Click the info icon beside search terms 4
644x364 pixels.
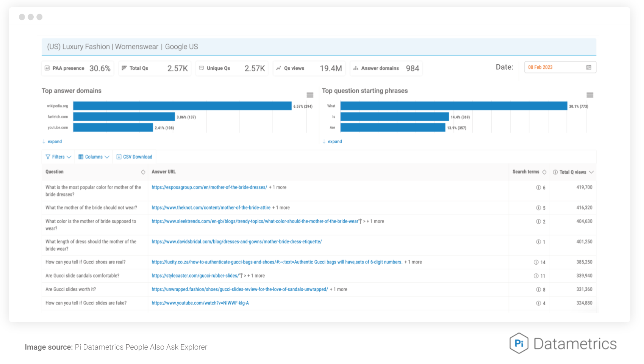tap(538, 303)
